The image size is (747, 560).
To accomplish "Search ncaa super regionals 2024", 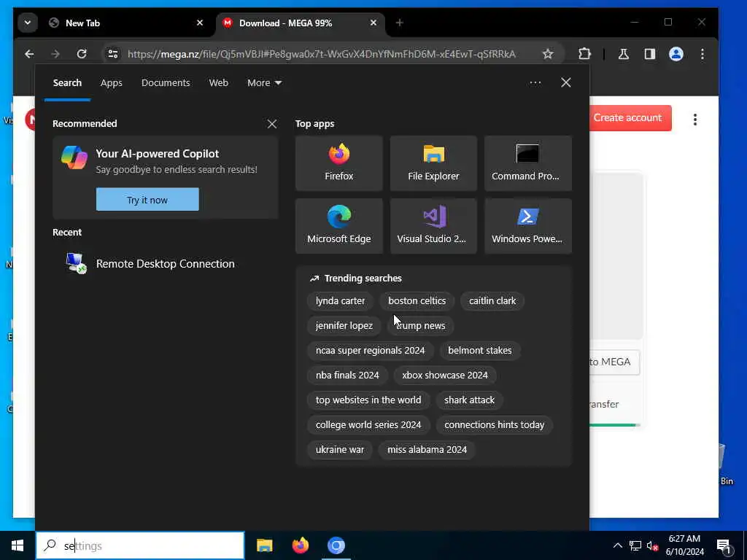I will pyautogui.click(x=370, y=351).
